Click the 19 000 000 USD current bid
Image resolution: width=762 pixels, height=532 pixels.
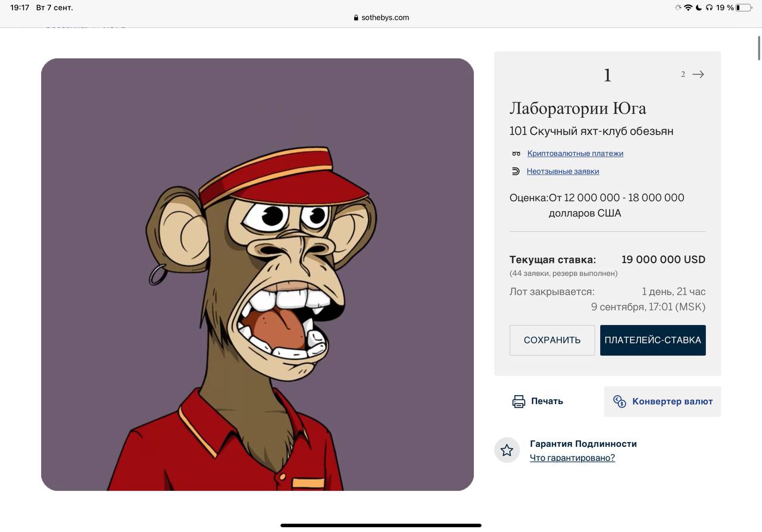tap(663, 259)
